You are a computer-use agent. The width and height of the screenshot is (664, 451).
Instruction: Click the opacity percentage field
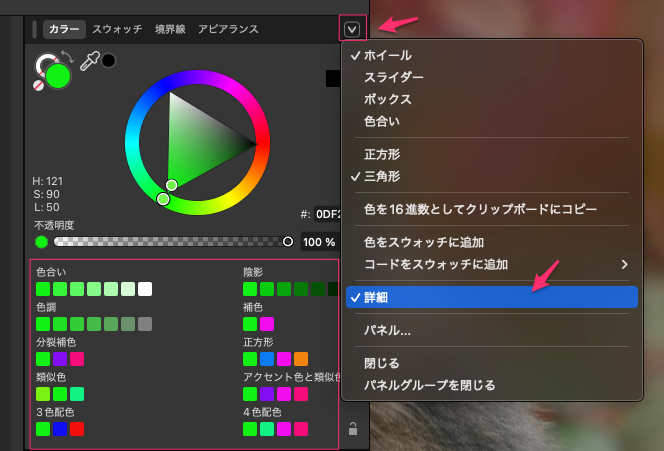(x=318, y=242)
